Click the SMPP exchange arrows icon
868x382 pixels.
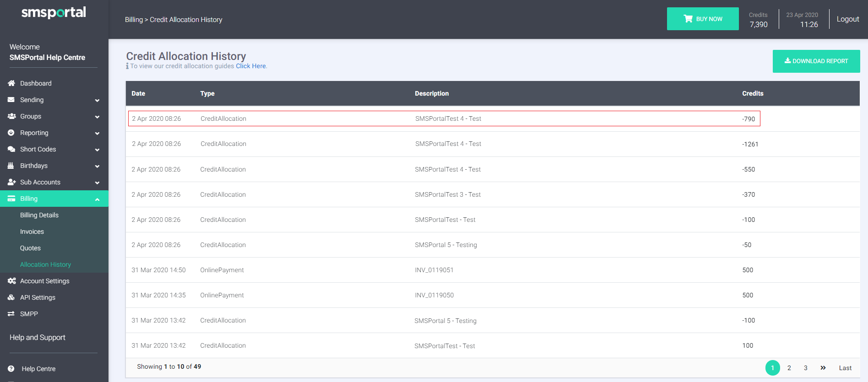(11, 314)
